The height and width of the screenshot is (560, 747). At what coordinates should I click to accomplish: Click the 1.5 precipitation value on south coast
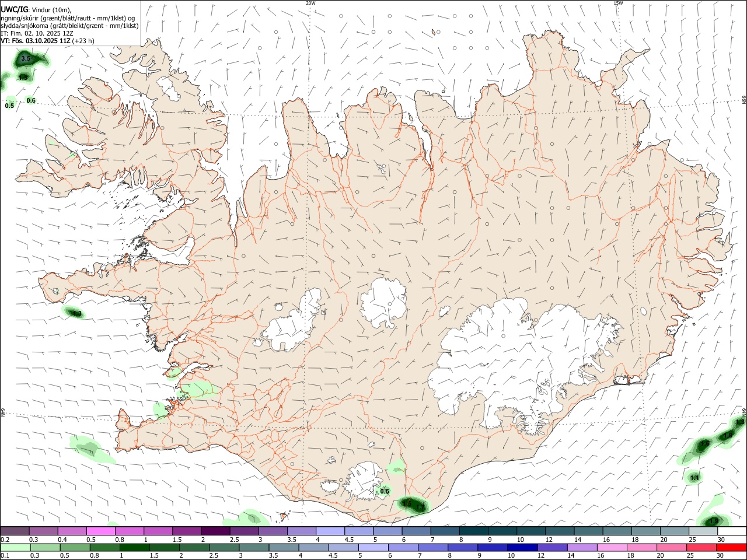click(x=407, y=503)
